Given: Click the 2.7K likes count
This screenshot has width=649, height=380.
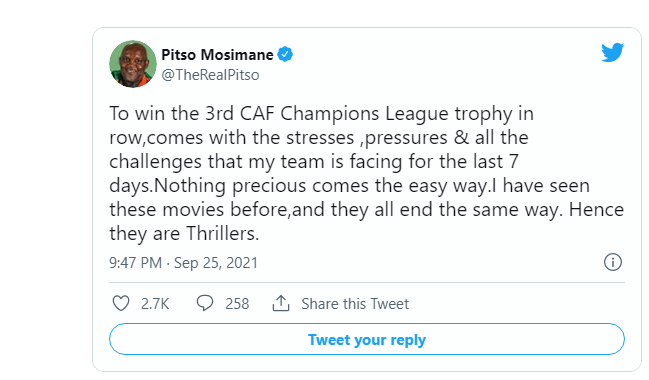Looking at the screenshot, I should point(155,304).
